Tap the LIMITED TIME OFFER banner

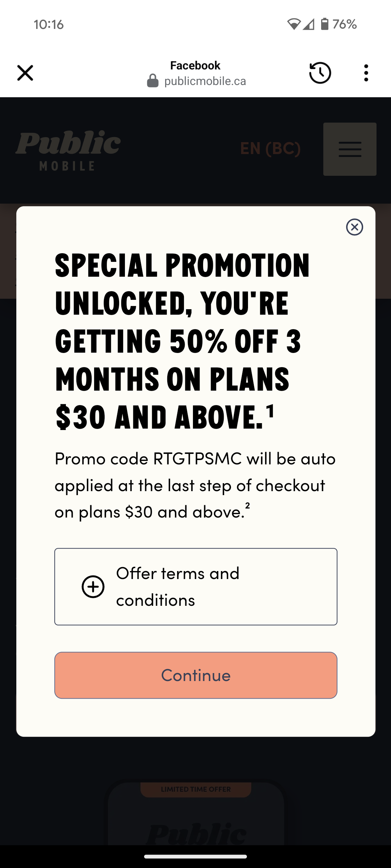[x=195, y=789]
